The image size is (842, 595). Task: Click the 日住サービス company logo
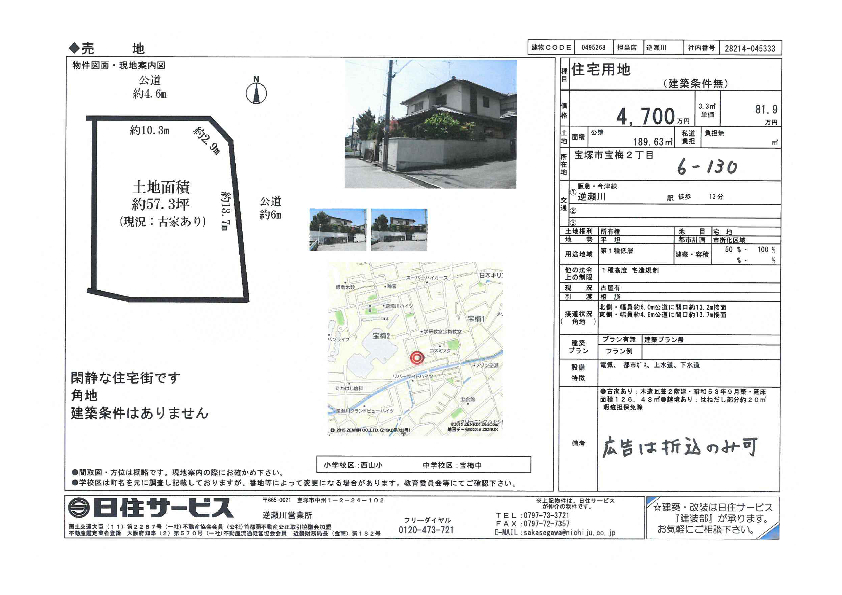coord(152,507)
